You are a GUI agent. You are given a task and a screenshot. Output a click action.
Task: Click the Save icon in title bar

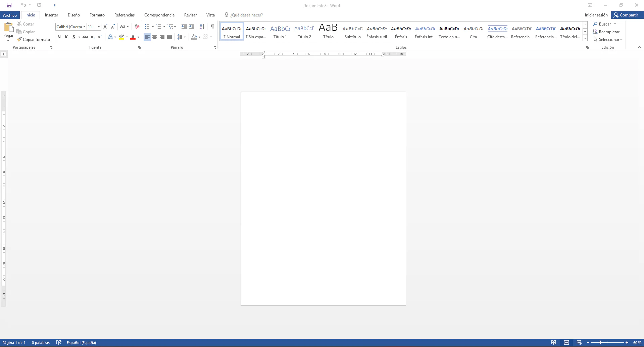(x=9, y=5)
